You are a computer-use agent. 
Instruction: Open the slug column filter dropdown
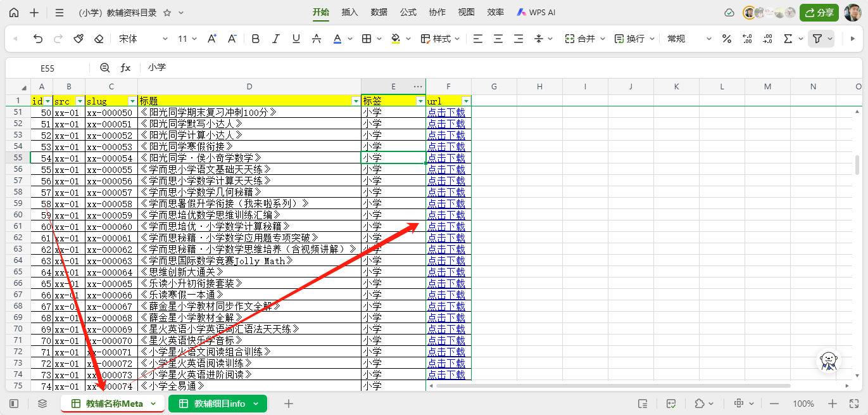(132, 101)
